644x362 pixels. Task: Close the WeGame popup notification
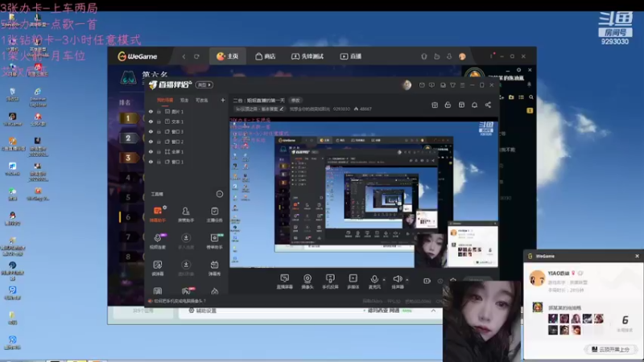tap(637, 256)
